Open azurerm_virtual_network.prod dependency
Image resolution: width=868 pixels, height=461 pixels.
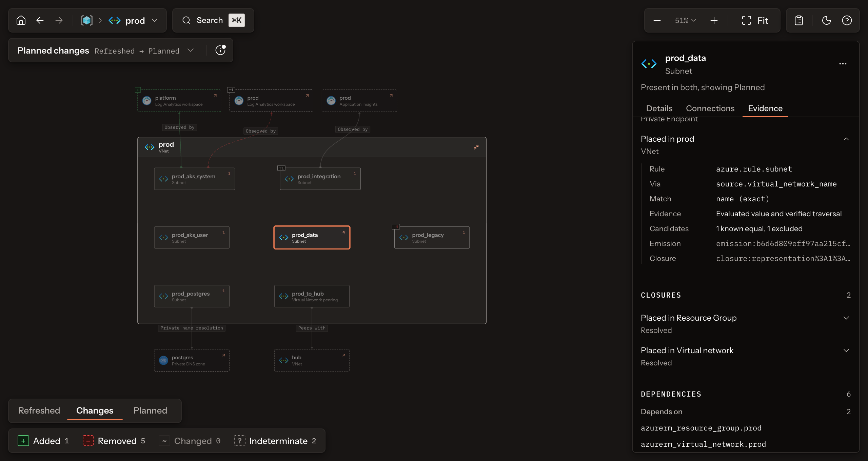click(703, 444)
